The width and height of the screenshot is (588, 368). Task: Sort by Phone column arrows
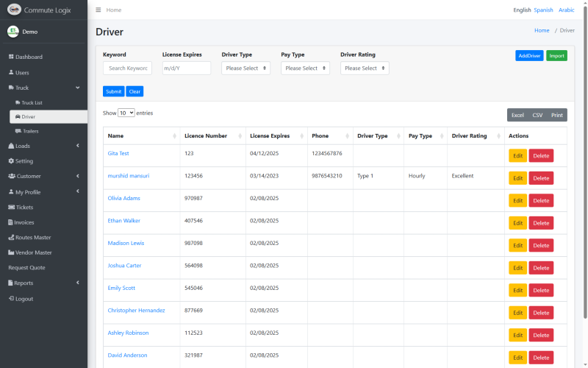(347, 136)
